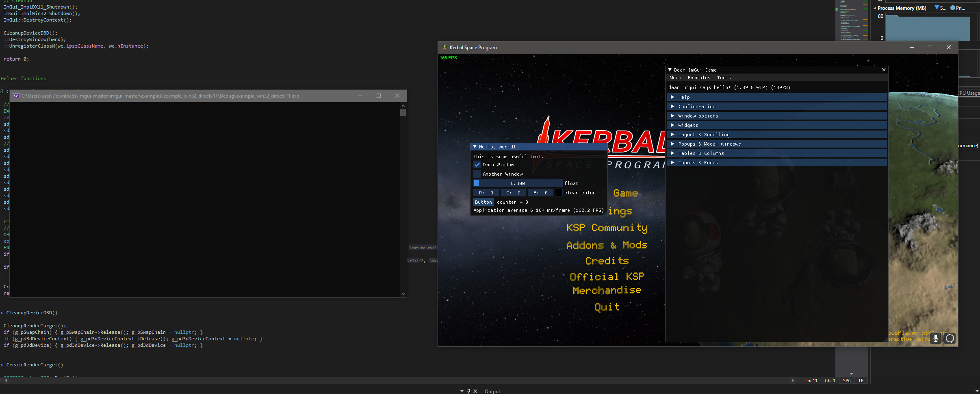The height and width of the screenshot is (394, 980).
Task: Click Quit in Kerbal main menu
Action: click(x=607, y=307)
